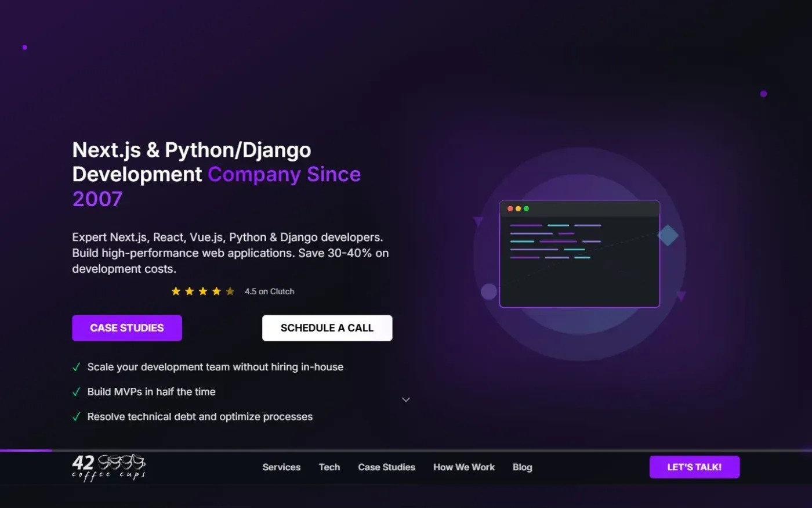Click the 42 Coffee Cups logo
The width and height of the screenshot is (812, 508).
pyautogui.click(x=108, y=467)
